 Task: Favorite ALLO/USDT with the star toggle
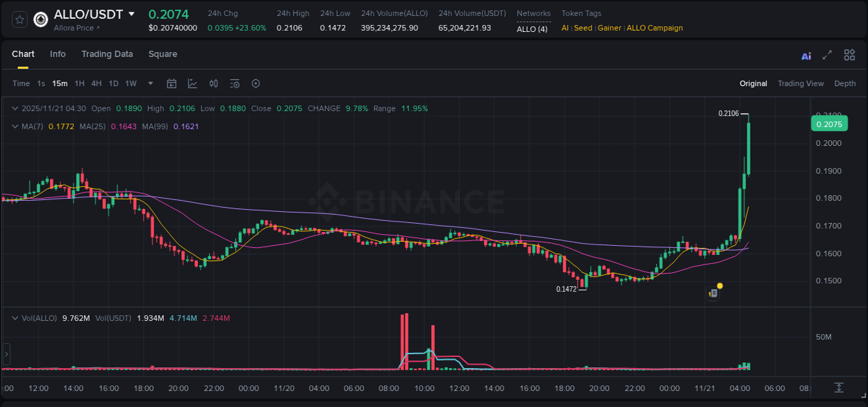click(18, 20)
